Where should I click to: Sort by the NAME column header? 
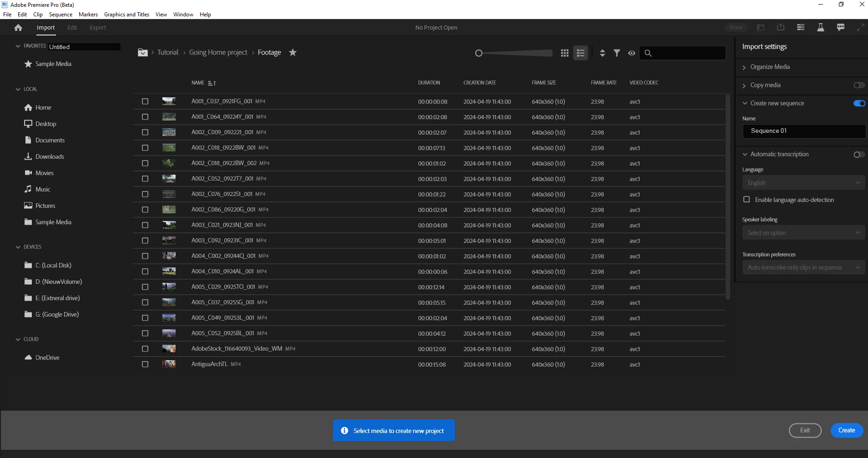click(x=198, y=83)
